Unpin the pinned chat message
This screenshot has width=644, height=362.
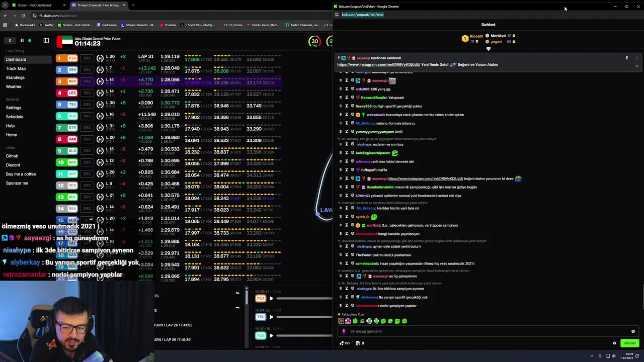coord(626,58)
